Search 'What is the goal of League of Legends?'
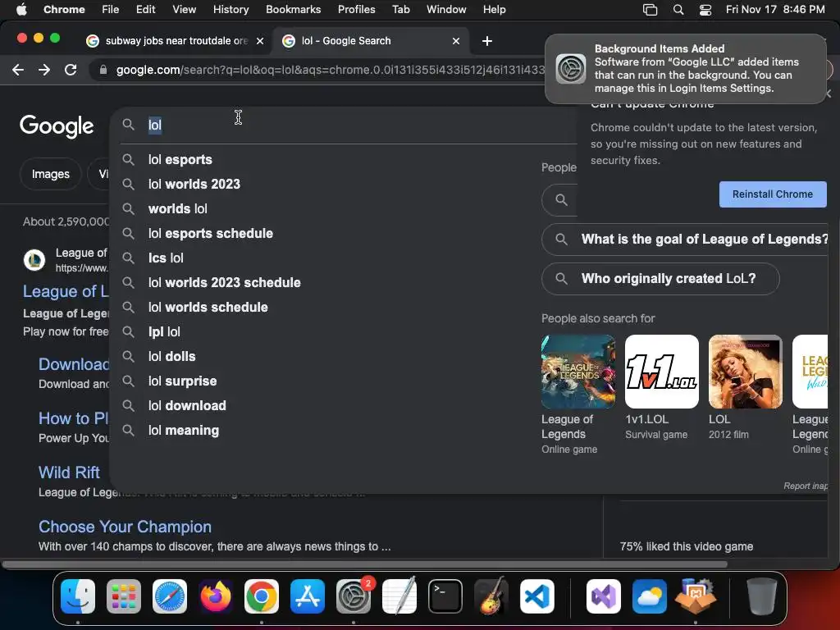Screen dimensions: 840x630 pos(685,240)
